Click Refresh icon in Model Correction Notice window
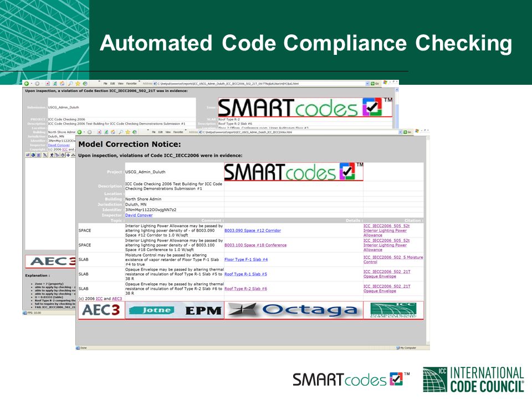 point(106,132)
